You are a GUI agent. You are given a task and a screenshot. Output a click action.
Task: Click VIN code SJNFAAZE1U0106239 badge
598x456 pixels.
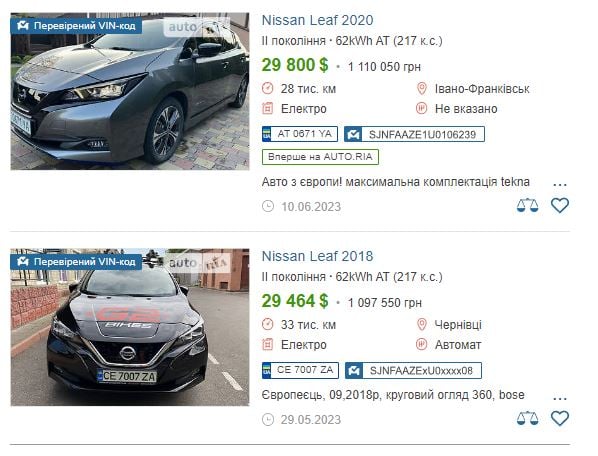(x=414, y=134)
